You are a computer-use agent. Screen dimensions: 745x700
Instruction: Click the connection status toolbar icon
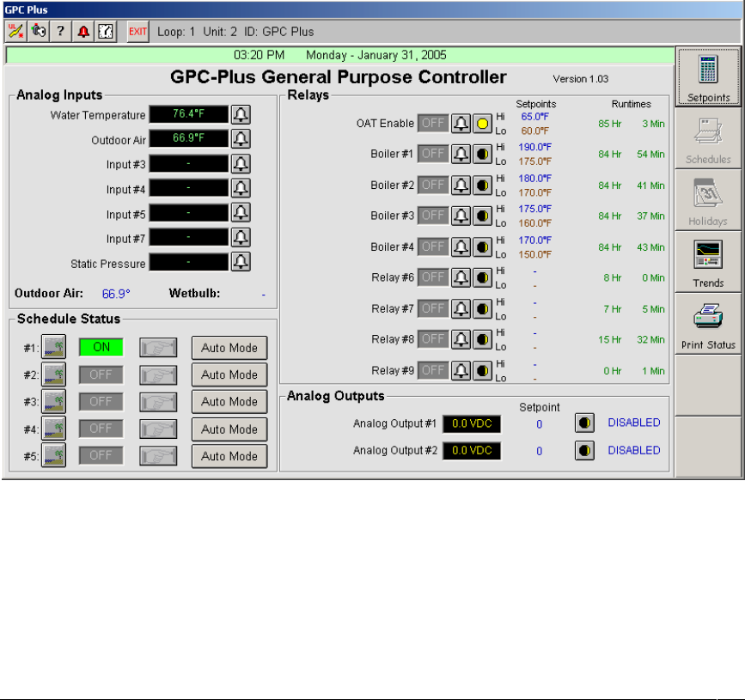[15, 32]
